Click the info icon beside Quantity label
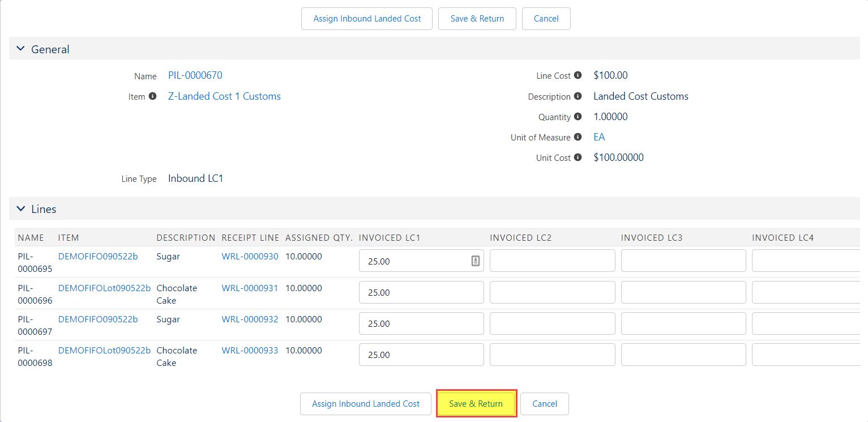Viewport: 868px width, 422px height. (x=578, y=117)
